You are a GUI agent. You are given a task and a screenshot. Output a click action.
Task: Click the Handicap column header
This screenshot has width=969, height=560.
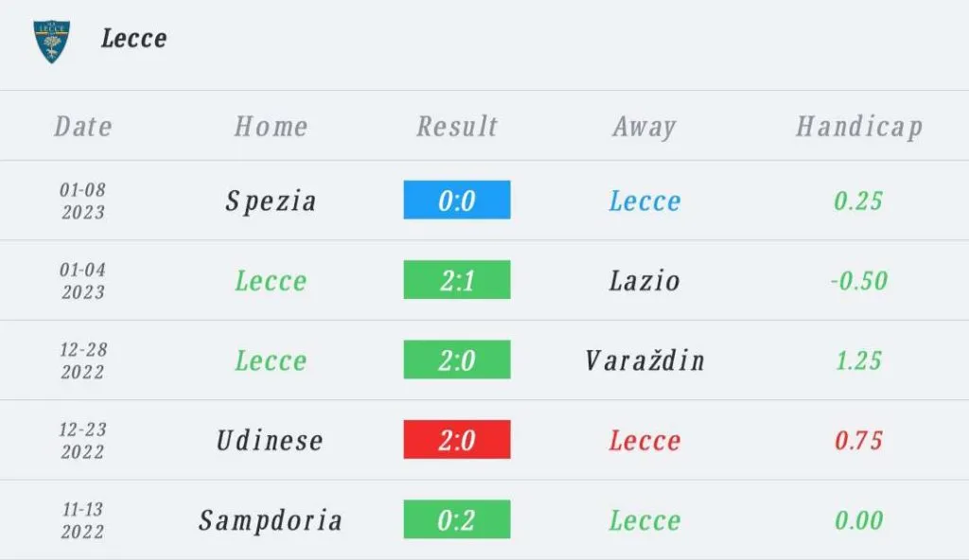click(859, 127)
